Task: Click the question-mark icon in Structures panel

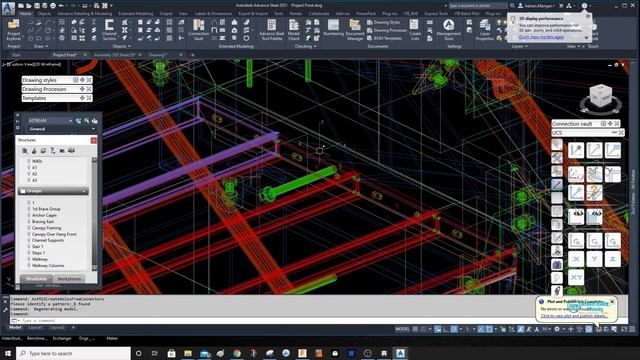Action: [x=53, y=151]
